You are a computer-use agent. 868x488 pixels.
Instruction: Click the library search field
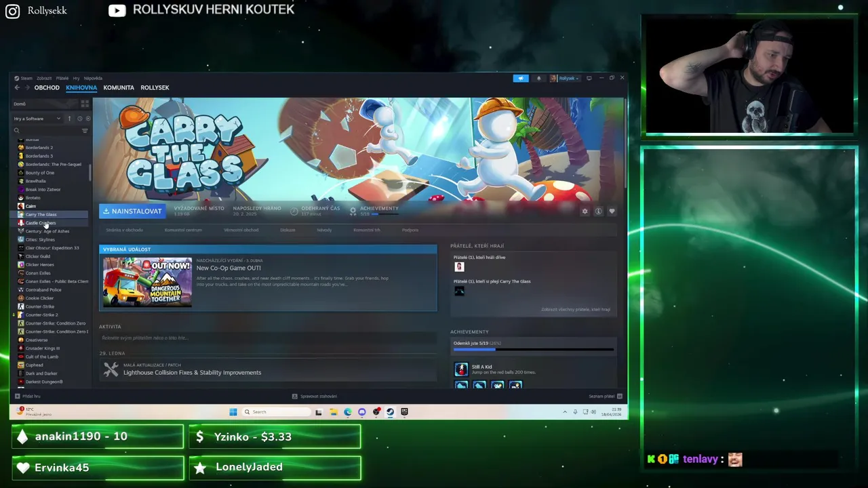[x=46, y=130]
